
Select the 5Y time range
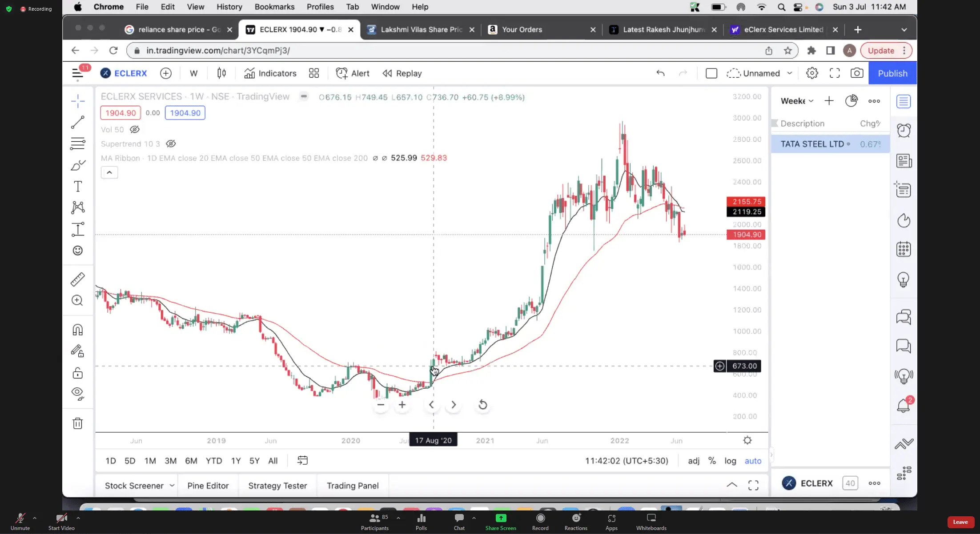(254, 461)
